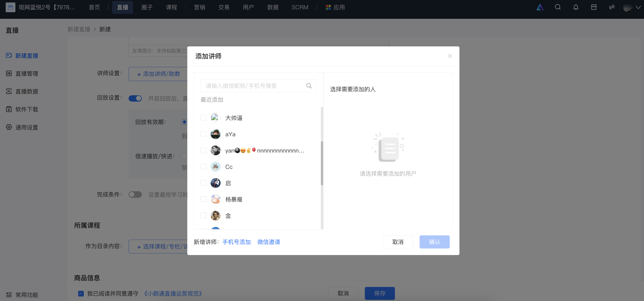Click the 软件下载 download icon

[x=9, y=109]
